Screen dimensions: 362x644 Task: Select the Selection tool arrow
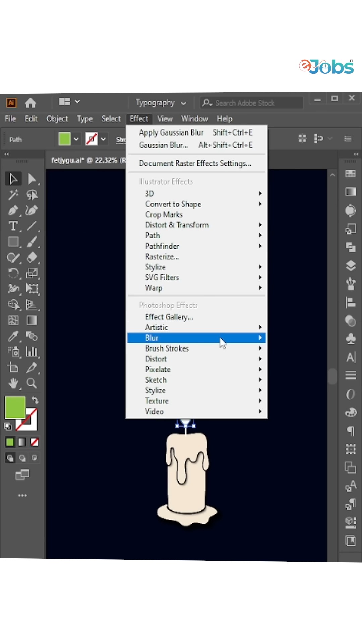tap(13, 179)
